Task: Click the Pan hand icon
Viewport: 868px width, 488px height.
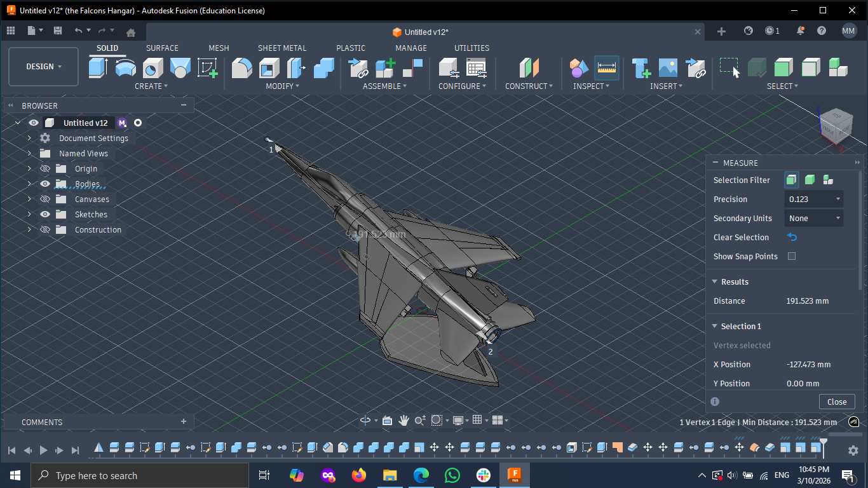Action: point(403,420)
